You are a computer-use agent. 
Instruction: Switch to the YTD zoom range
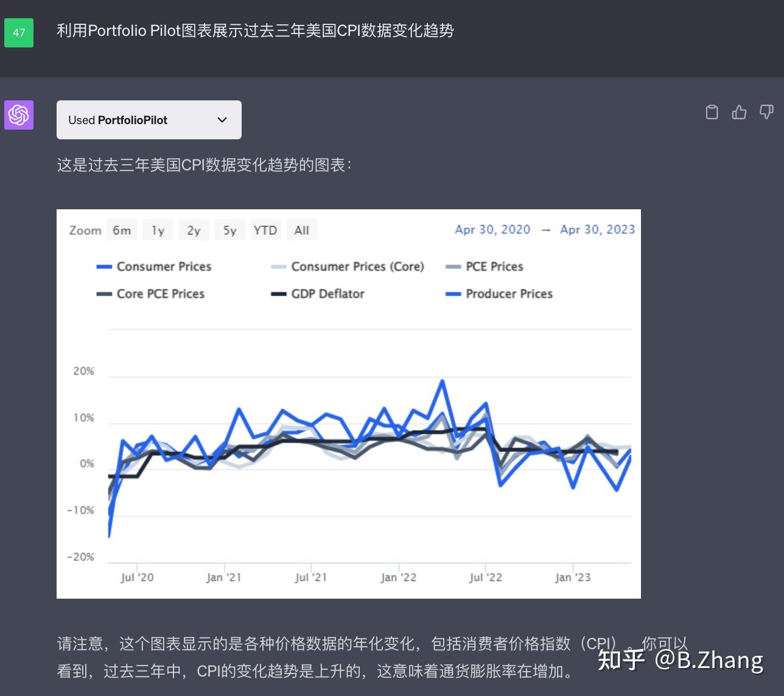click(265, 230)
